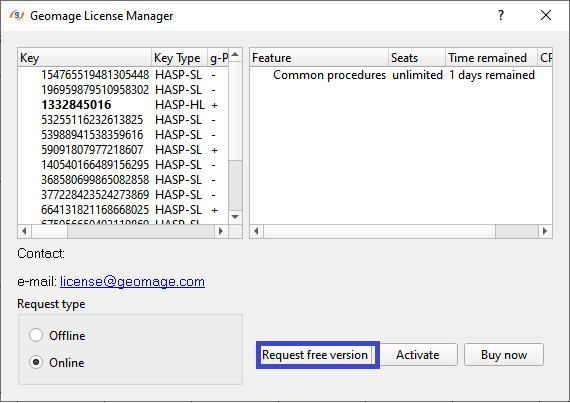Click the Geomage logo icon in title bar
Screen dimensions: 570x403
[x=17, y=15]
